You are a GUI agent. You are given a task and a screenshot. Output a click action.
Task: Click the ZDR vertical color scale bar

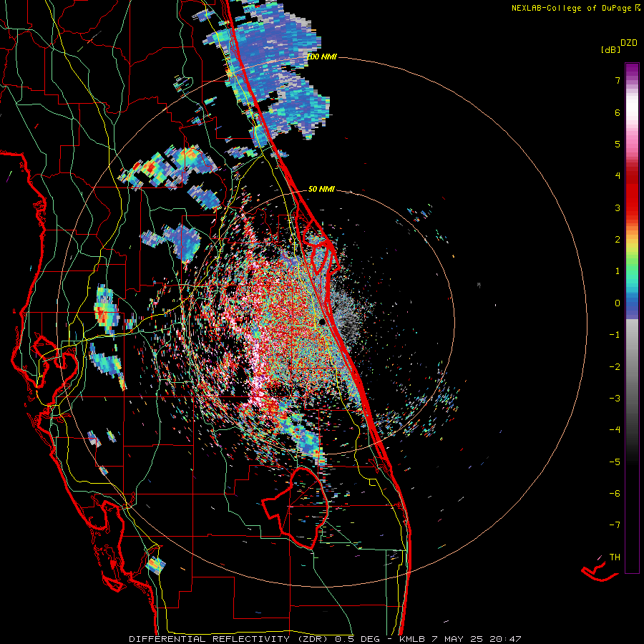[x=632, y=318]
